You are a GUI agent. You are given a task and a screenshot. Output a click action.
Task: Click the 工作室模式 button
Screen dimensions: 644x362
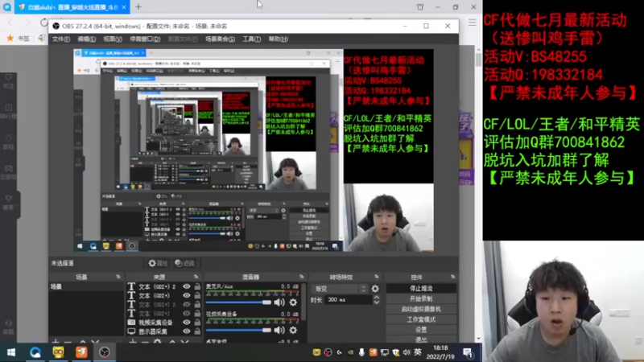pos(421,319)
